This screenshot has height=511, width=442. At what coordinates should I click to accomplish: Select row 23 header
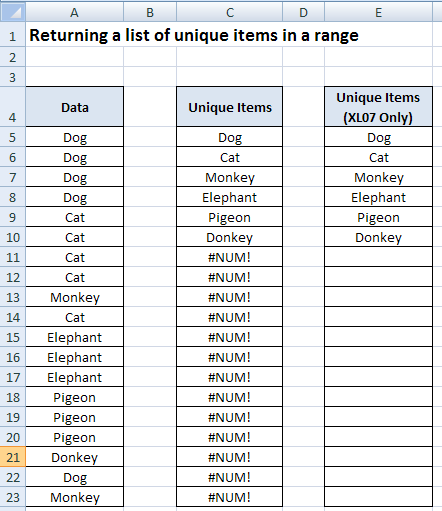pos(13,497)
